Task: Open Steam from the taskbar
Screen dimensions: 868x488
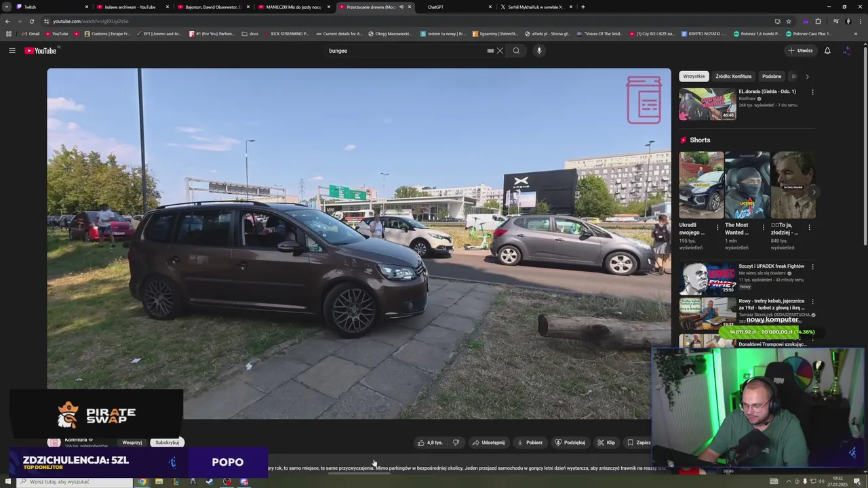Action: (210, 482)
